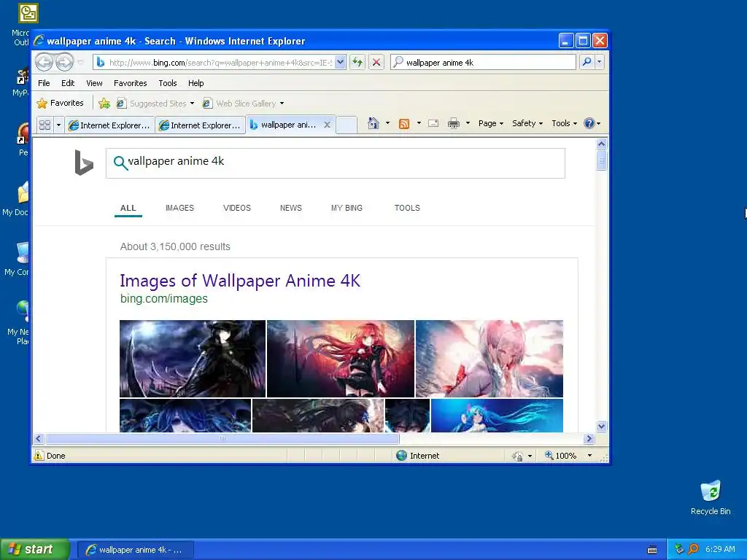
Task: Click the tray safely remove hardware icon
Action: 679,549
